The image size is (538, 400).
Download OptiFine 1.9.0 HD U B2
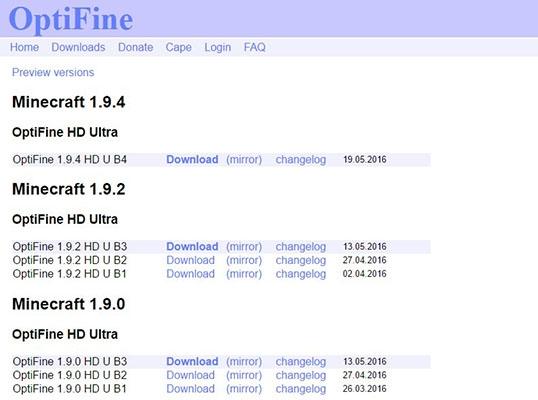coord(190,375)
